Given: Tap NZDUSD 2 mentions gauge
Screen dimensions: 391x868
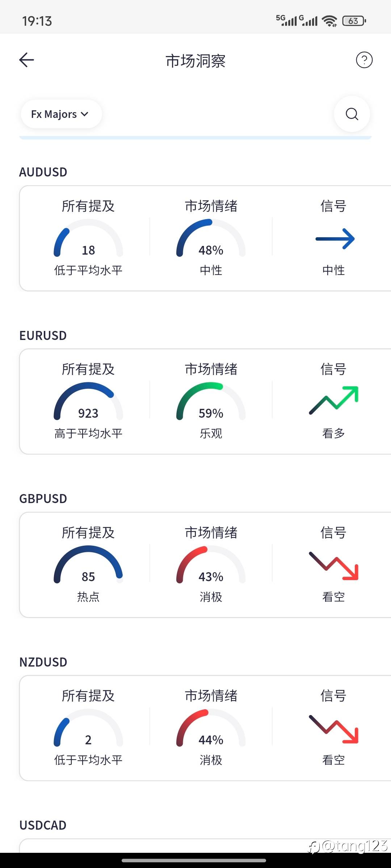Looking at the screenshot, I should 88,728.
